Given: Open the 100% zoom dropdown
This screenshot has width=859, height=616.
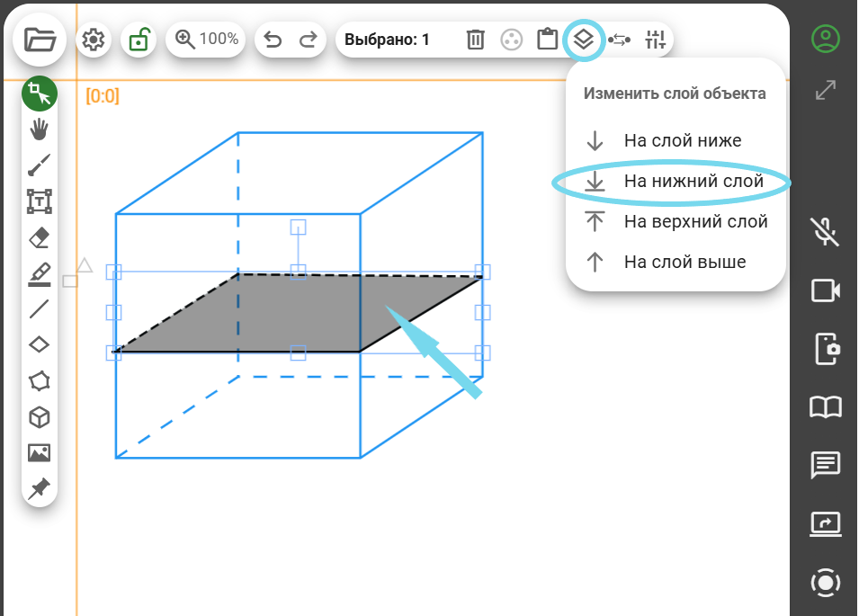Looking at the screenshot, I should (208, 40).
